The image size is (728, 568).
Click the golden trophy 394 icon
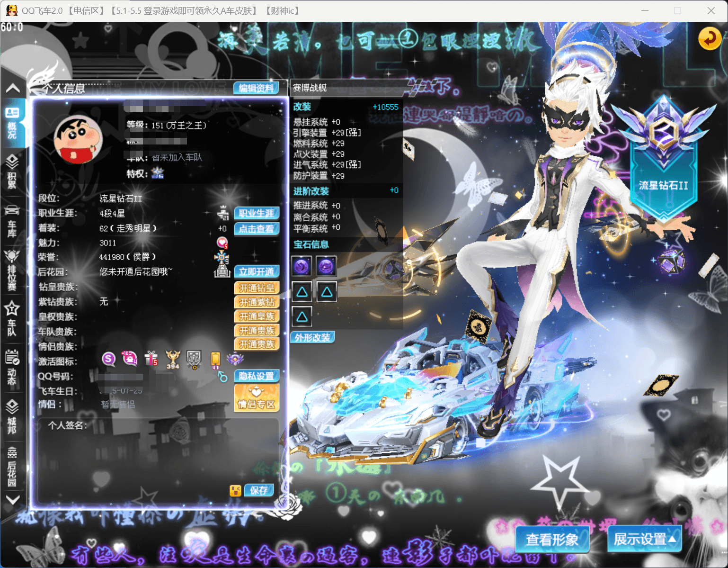[173, 360]
